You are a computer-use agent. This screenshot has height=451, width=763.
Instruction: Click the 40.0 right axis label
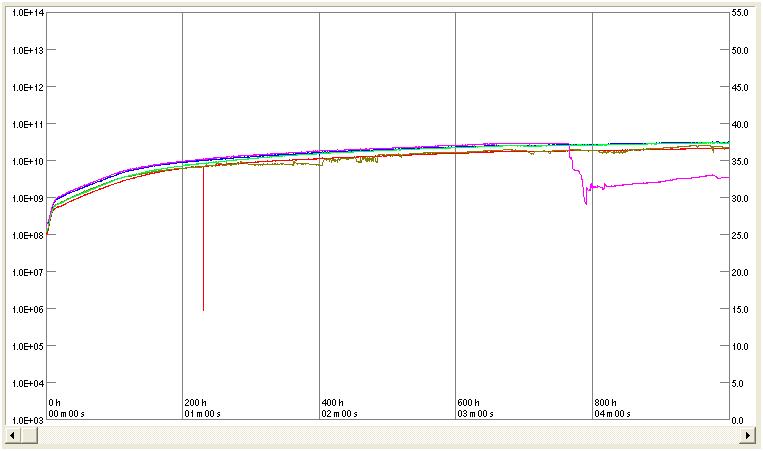740,124
